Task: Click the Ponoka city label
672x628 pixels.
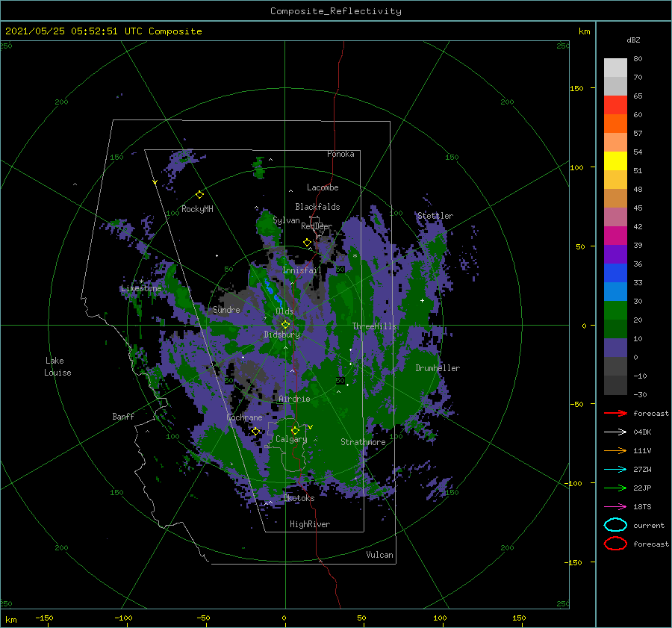Action: pyautogui.click(x=340, y=154)
